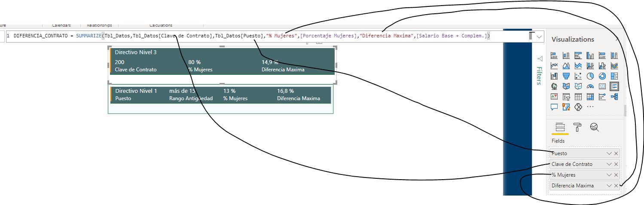
Task: Click the 13 % Mujeres value
Action: (229, 91)
